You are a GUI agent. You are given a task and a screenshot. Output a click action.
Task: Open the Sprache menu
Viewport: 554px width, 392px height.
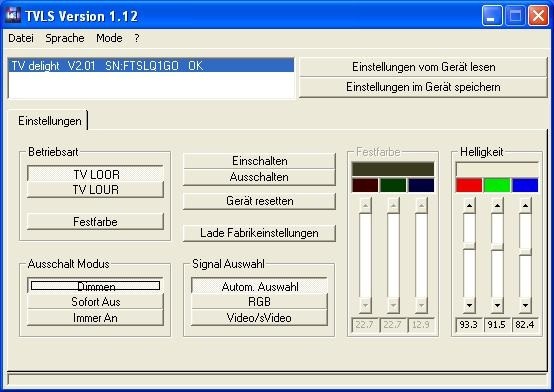pos(65,38)
